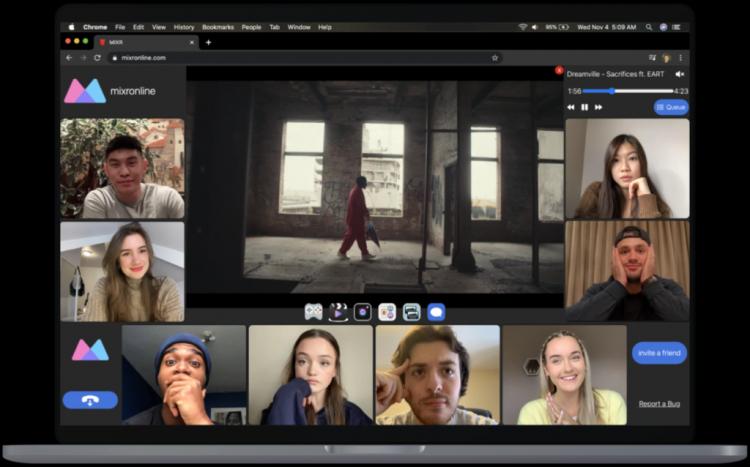
Task: Open the 'Report a Bug' link
Action: (659, 404)
